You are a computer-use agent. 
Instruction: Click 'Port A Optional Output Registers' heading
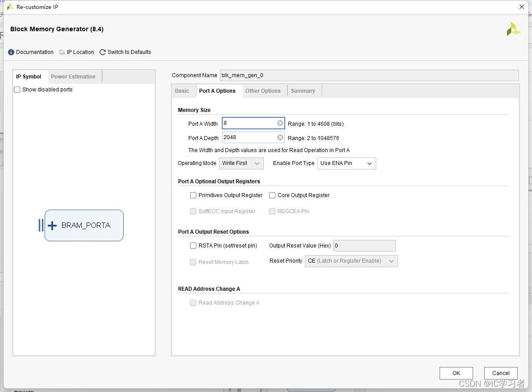tap(219, 182)
